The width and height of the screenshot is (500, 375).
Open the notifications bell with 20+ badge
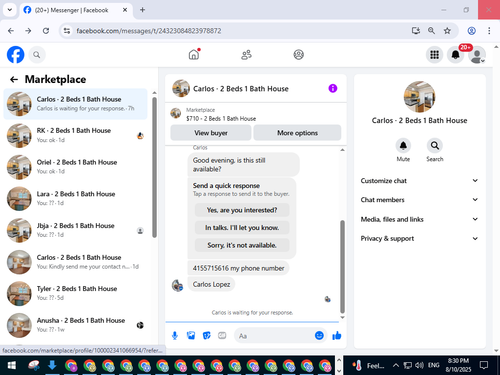(455, 55)
